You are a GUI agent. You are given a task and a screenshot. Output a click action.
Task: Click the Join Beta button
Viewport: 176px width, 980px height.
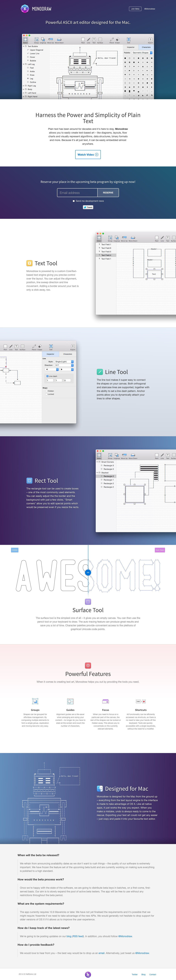[135, 9]
